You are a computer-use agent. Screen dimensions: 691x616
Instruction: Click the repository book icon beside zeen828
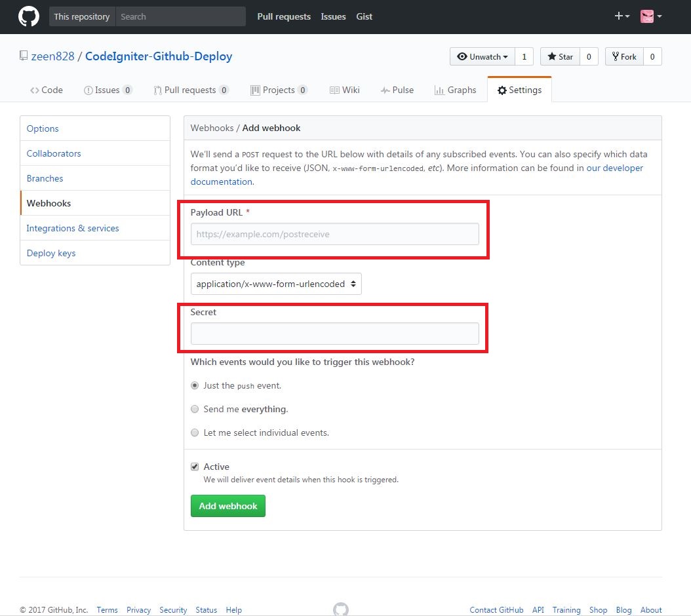[24, 56]
